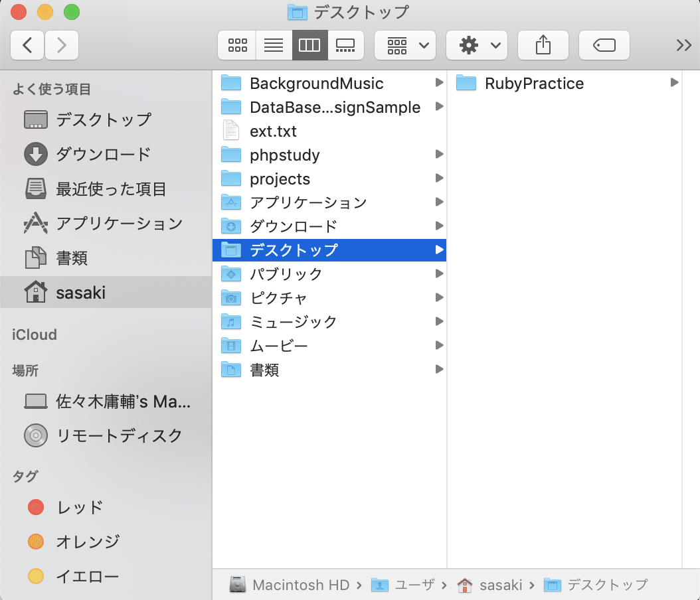The image size is (700, 600).
Task: Click Macintosh HD in the path bar
Action: 290,584
